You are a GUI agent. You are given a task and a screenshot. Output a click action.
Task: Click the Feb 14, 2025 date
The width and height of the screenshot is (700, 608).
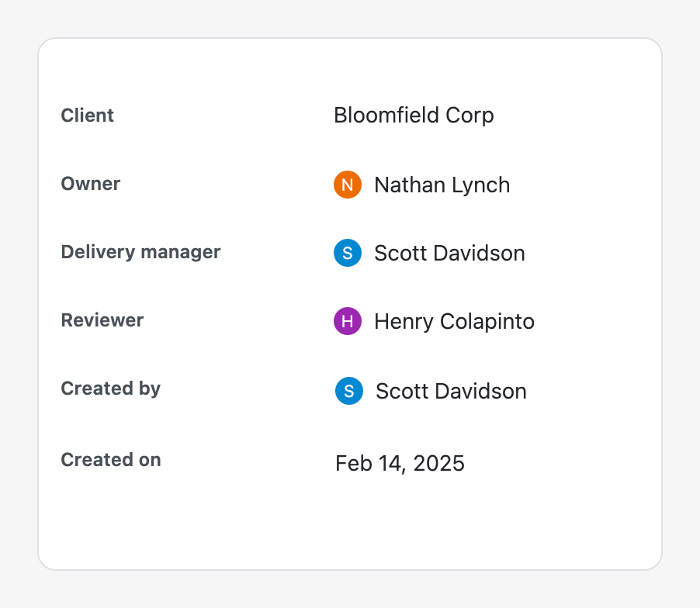[400, 464]
